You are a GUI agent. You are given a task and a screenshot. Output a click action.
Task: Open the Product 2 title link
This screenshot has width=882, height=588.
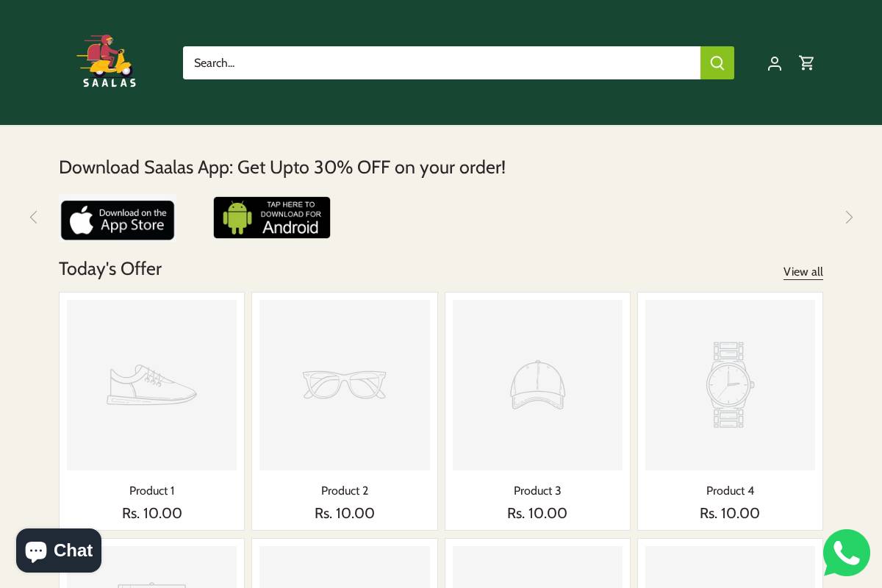(345, 491)
